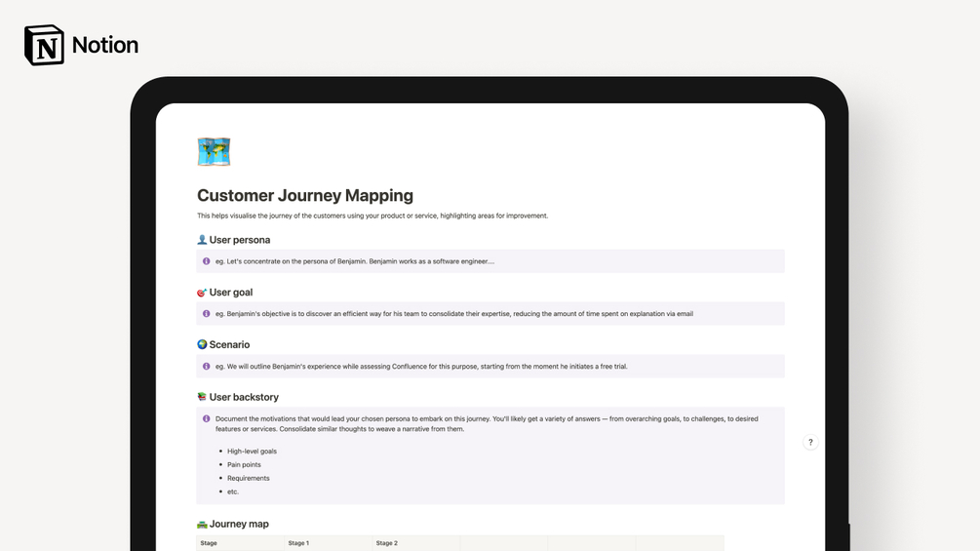Click the globe icon beside Scenario

(202, 344)
